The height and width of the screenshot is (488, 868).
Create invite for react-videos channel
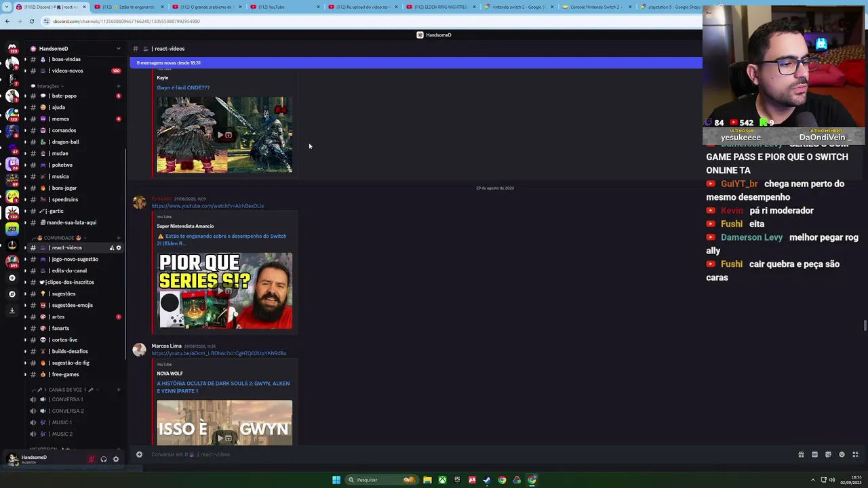pyautogui.click(x=112, y=248)
